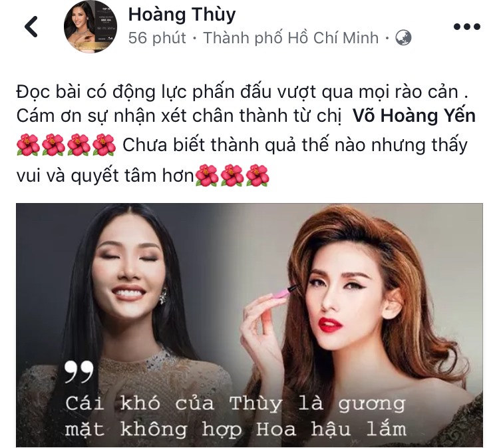Click the caption 'Cái khó của Thùy là gương'

(235, 404)
